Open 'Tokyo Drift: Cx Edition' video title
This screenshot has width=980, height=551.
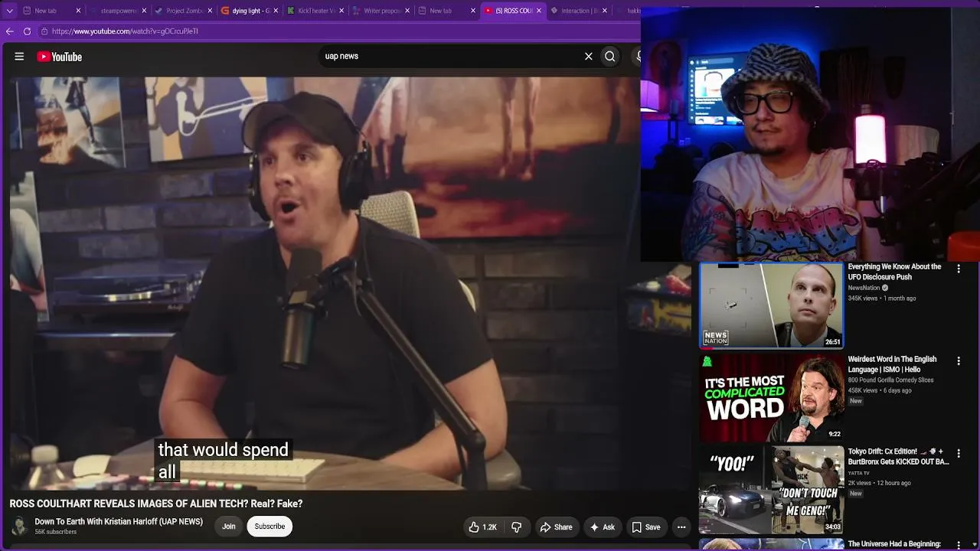(898, 456)
